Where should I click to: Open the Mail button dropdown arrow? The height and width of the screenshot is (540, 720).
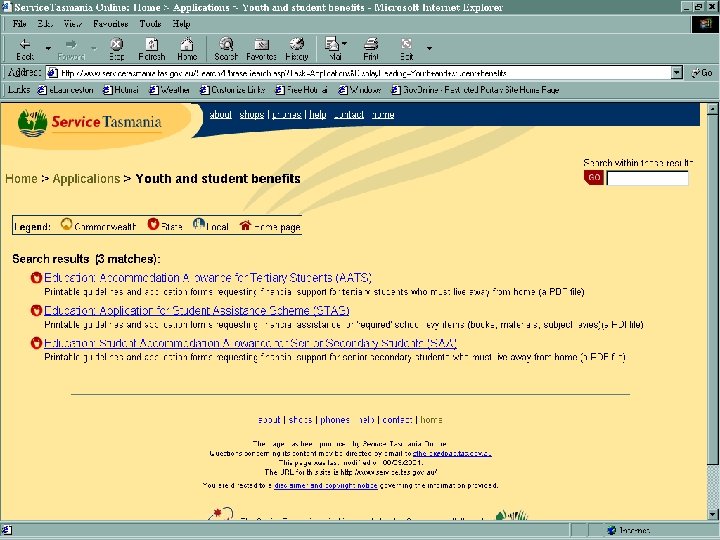coord(344,44)
